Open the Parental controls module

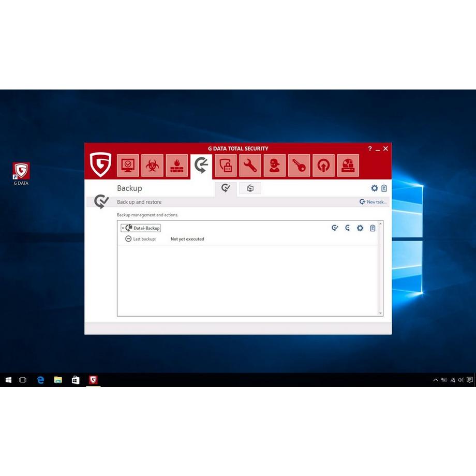pos(274,165)
